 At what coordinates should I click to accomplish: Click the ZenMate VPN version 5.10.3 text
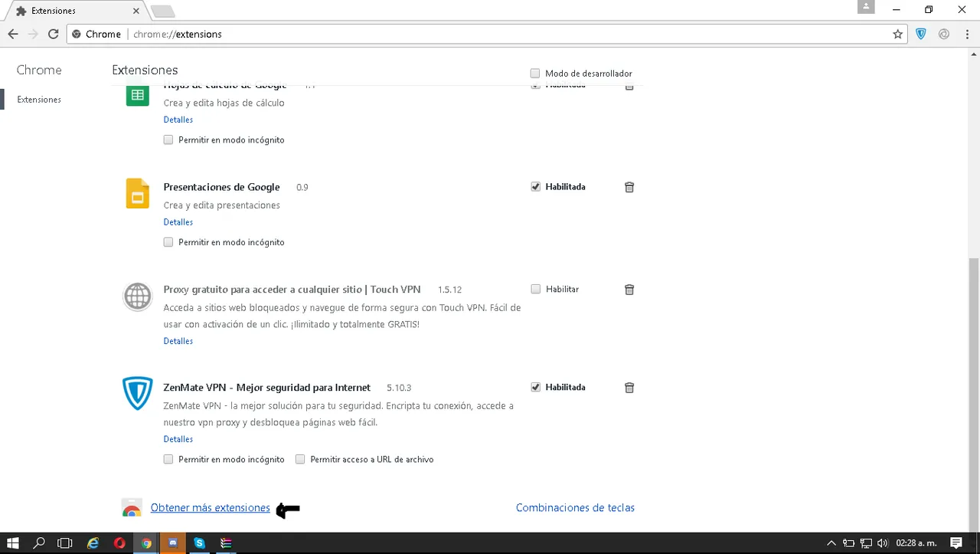(399, 388)
